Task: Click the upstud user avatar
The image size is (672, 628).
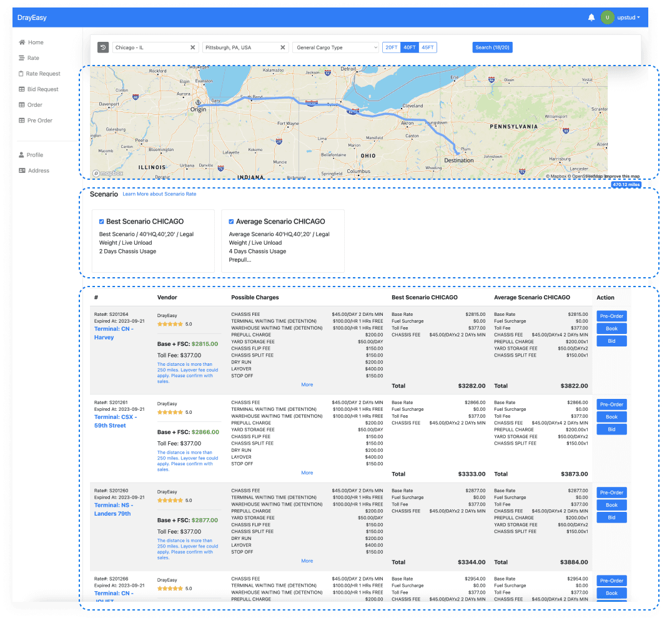Action: point(607,17)
